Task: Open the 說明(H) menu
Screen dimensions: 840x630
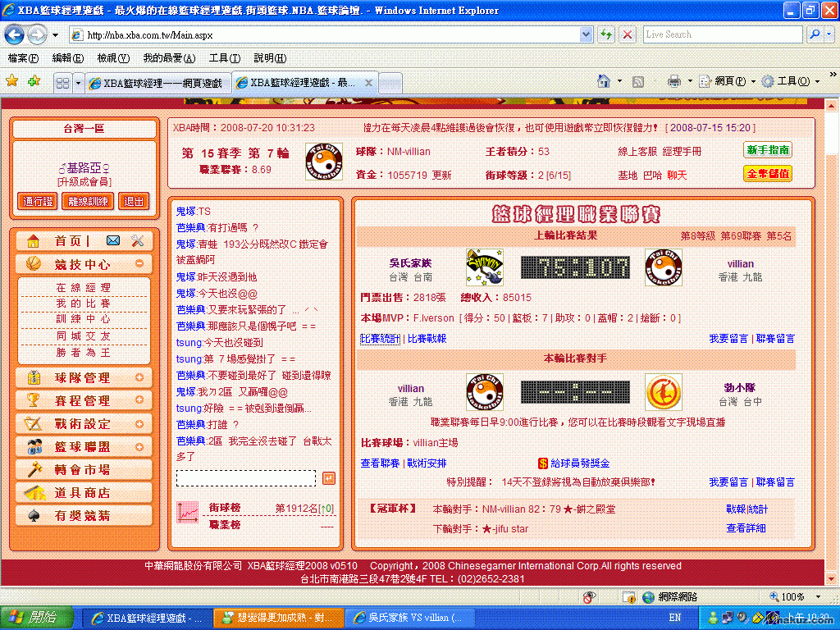Action: click(x=269, y=58)
